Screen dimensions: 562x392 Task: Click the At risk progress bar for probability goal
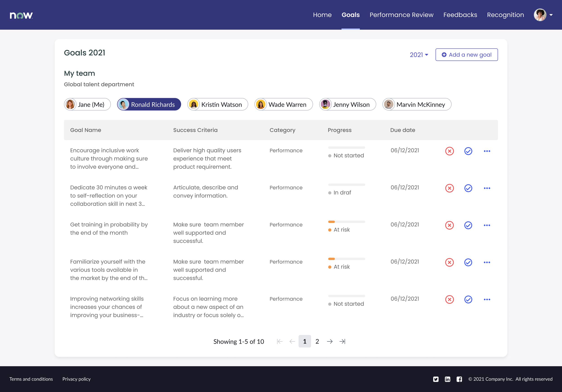click(x=346, y=222)
